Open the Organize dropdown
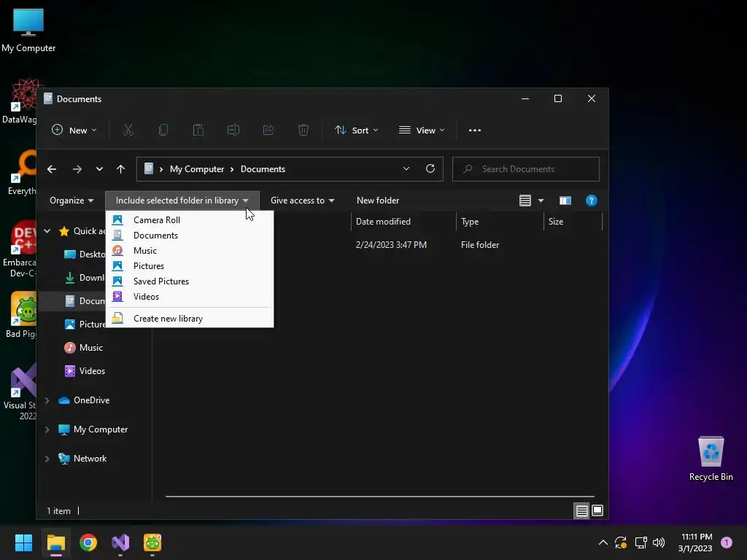This screenshot has height=560, width=747. pos(71,201)
